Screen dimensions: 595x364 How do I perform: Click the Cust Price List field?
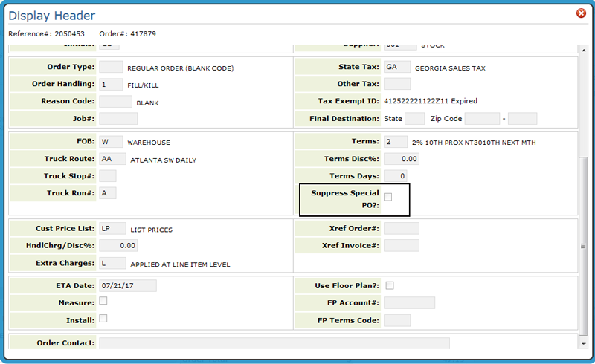coord(111,229)
